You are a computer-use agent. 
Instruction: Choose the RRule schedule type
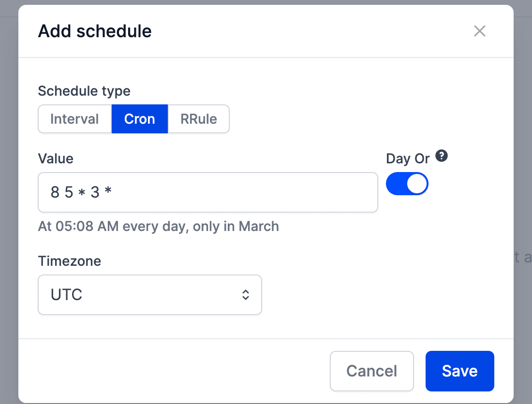point(199,119)
